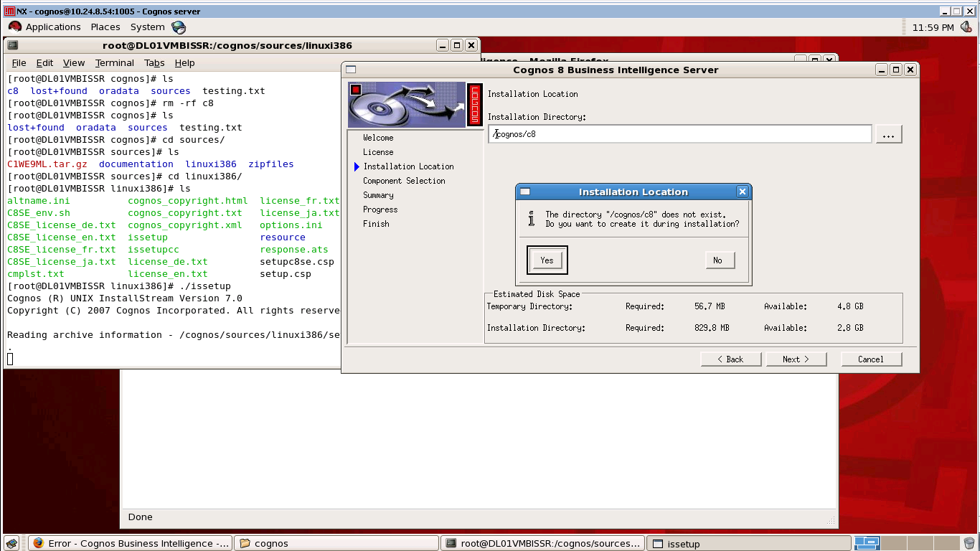
Task: Open the Trash icon in bottom panel
Action: 969,543
